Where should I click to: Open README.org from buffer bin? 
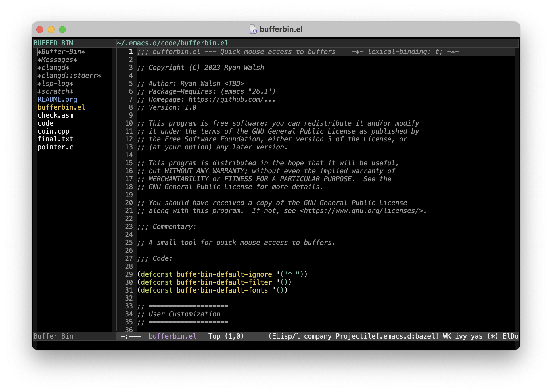57,99
